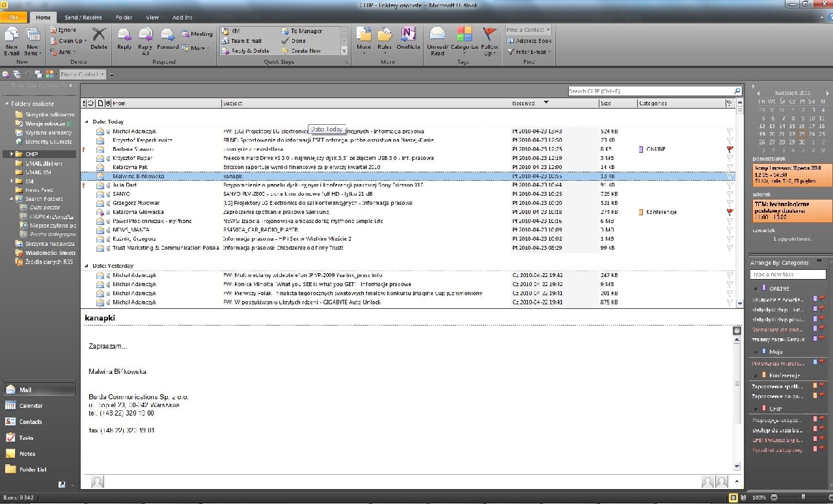Open the message sender's contact photo placeholder
The image size is (833, 504).
click(x=97, y=482)
